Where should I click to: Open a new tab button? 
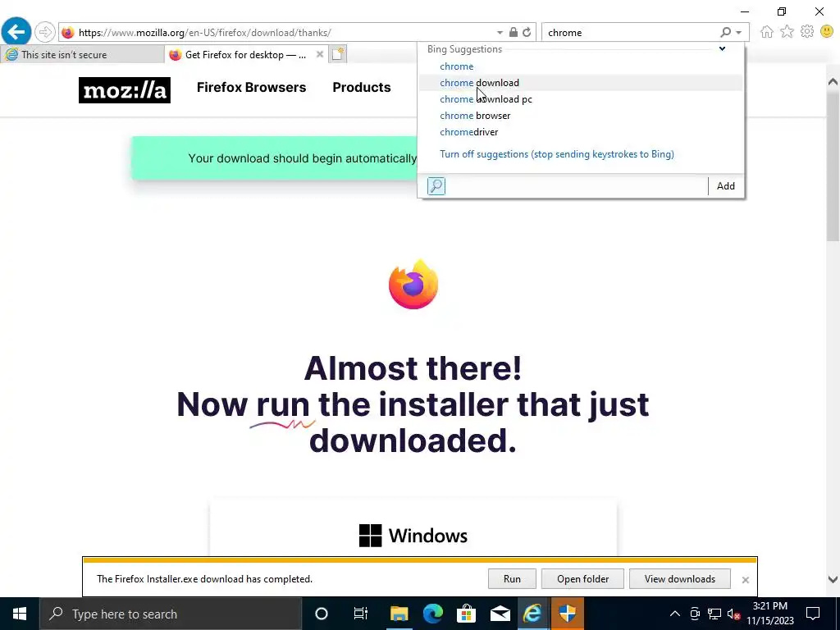(x=337, y=54)
